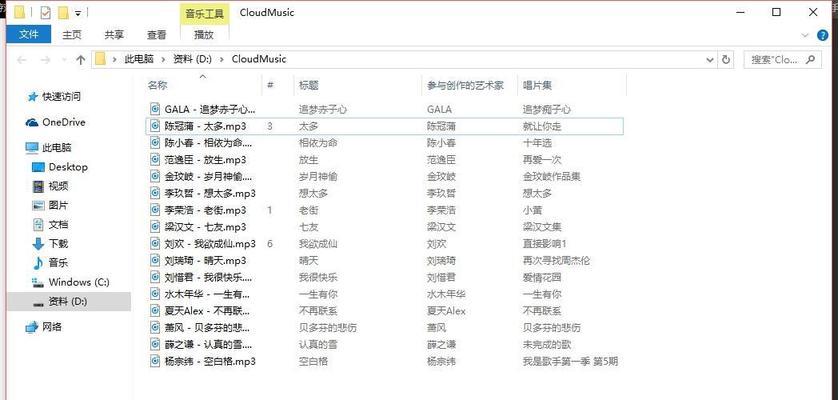The height and width of the screenshot is (400, 838).
Task: Click album cell 再次寻找周杰伦
Action: pyautogui.click(x=556, y=260)
